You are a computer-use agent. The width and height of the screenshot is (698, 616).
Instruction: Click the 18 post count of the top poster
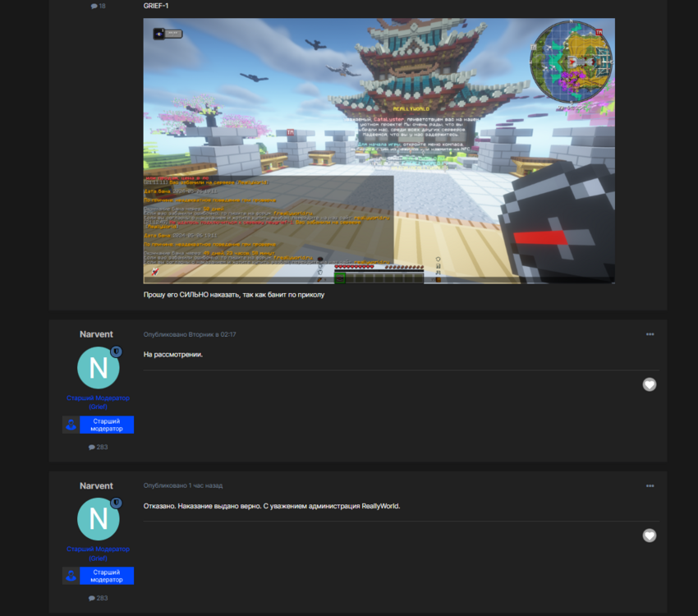pyautogui.click(x=98, y=6)
